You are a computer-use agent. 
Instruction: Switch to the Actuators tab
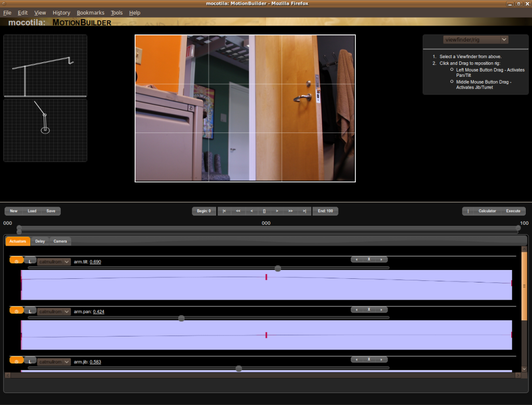18,241
